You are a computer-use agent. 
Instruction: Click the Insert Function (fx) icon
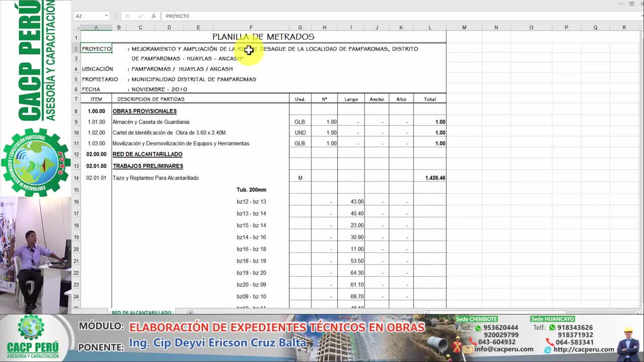(x=154, y=16)
